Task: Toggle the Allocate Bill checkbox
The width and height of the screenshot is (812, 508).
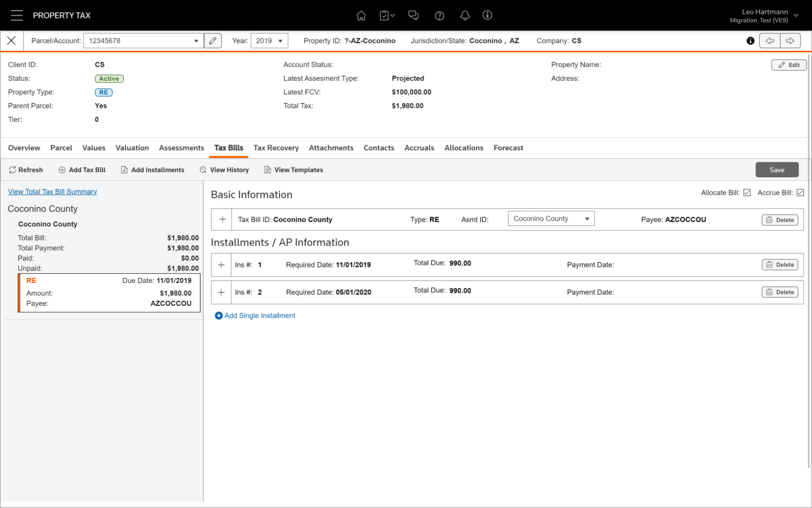Action: click(x=747, y=193)
